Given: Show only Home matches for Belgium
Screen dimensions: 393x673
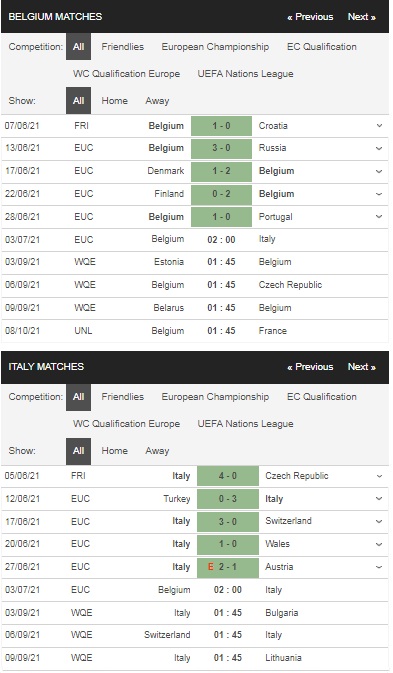Looking at the screenshot, I should [115, 100].
